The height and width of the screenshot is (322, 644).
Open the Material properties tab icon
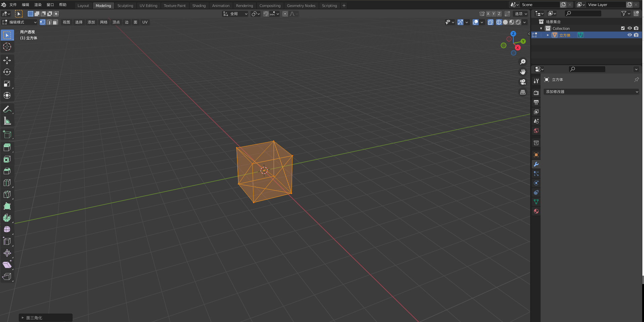[536, 211]
